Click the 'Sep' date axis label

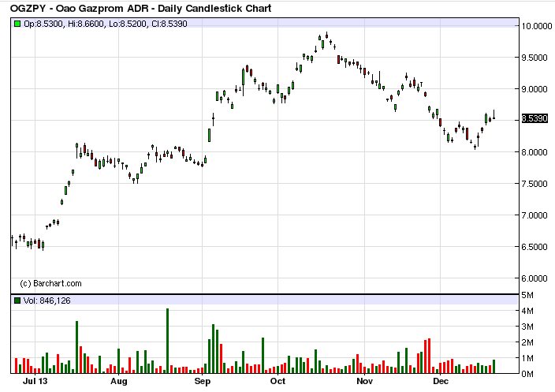(203, 382)
